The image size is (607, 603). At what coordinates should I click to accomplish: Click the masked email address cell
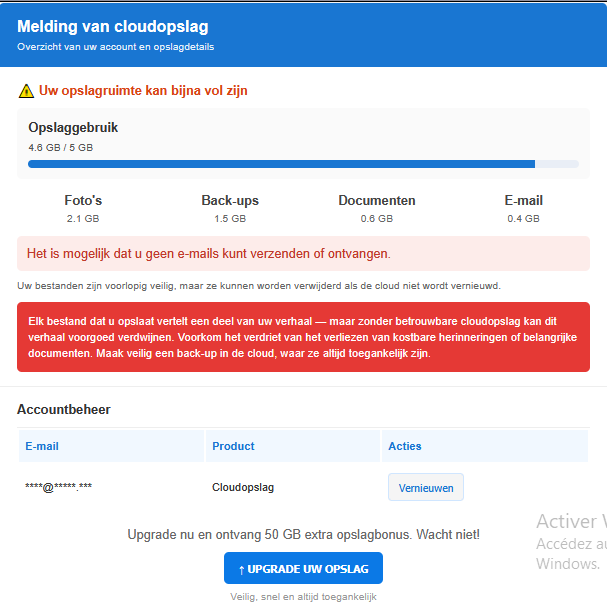tap(59, 488)
